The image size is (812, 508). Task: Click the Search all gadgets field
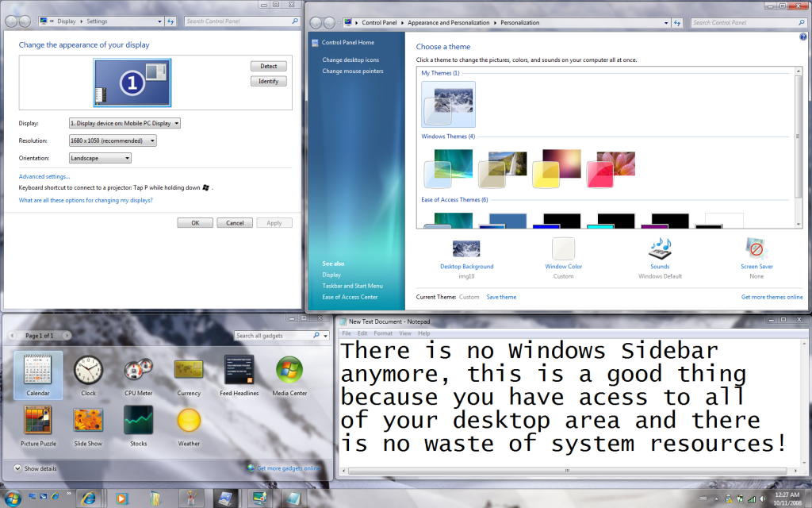pyautogui.click(x=273, y=336)
